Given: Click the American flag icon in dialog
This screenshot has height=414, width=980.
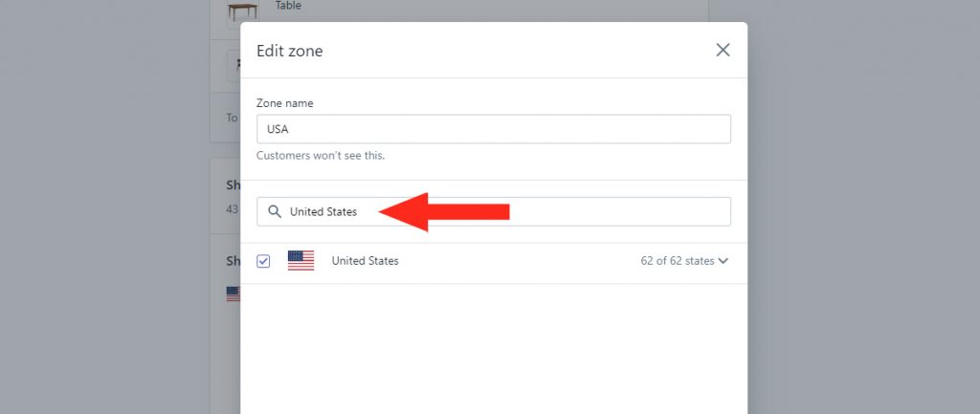Looking at the screenshot, I should click(301, 260).
